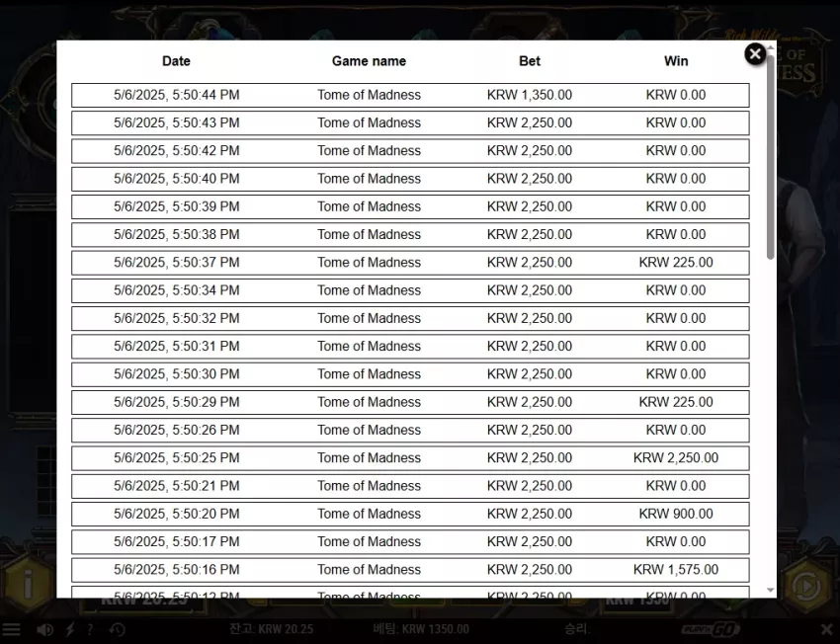Click the autoplay hexagon button behind dialog
Screen dimensions: 840x644
[x=806, y=585]
